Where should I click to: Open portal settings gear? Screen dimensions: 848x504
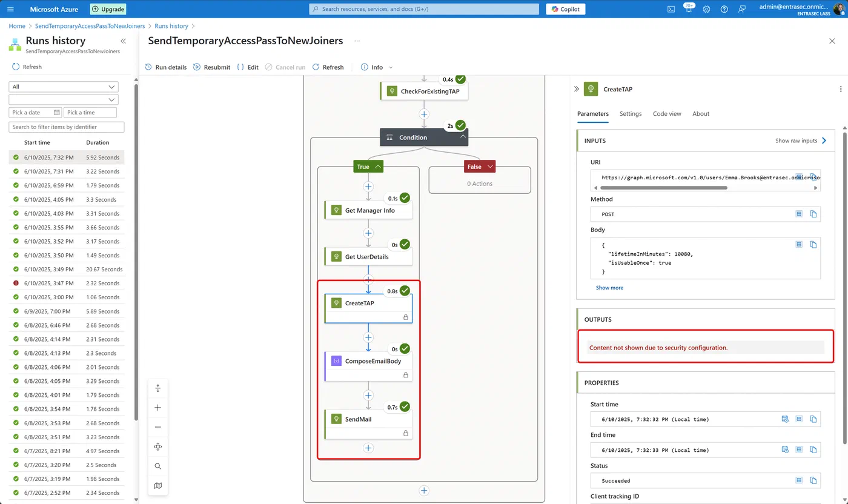point(706,9)
